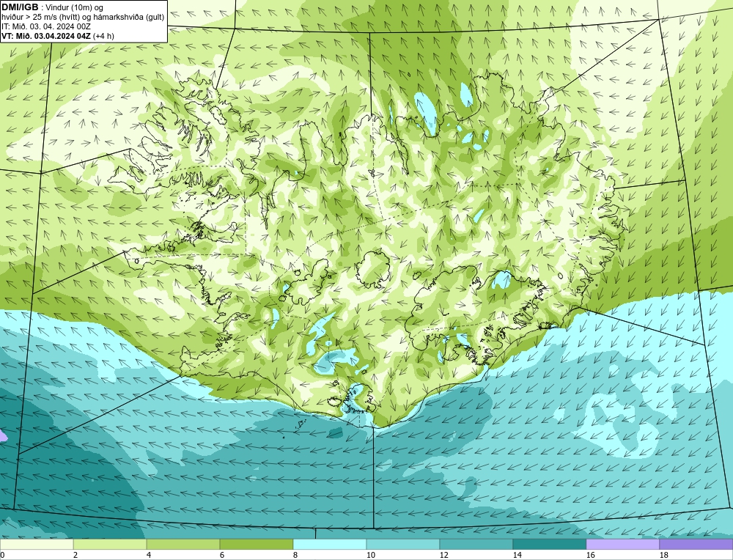Click the legend scale label 12

coord(444,555)
